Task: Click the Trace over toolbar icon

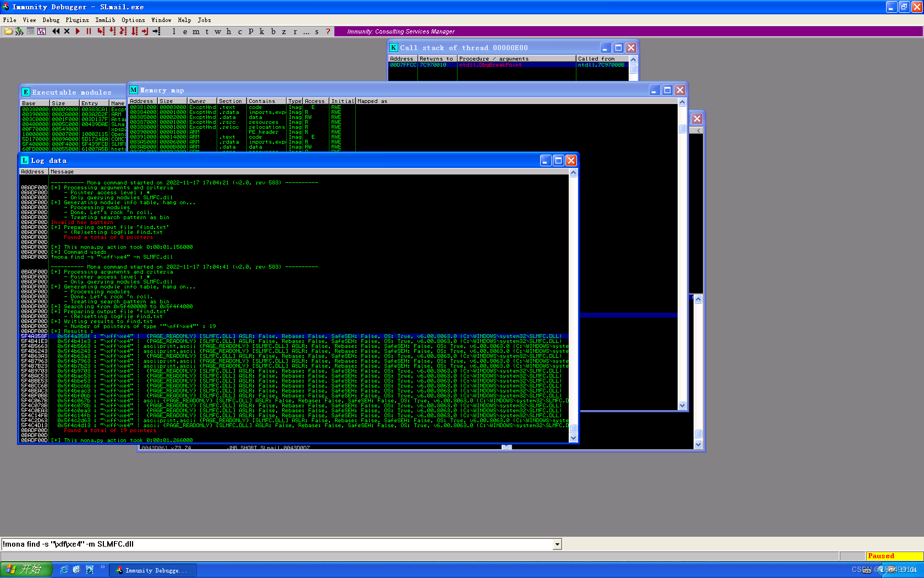Action: 134,31
